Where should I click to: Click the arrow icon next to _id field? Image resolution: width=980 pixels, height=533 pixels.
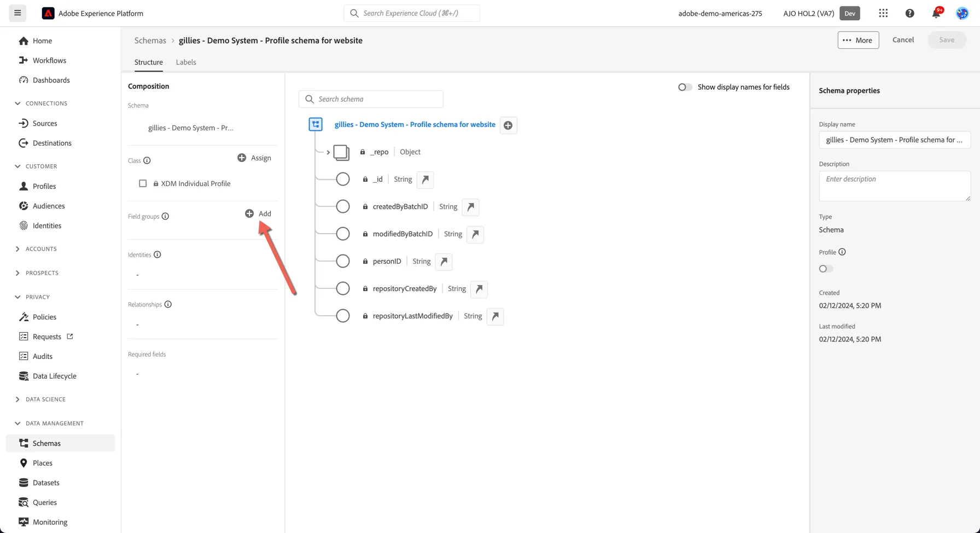coord(425,179)
